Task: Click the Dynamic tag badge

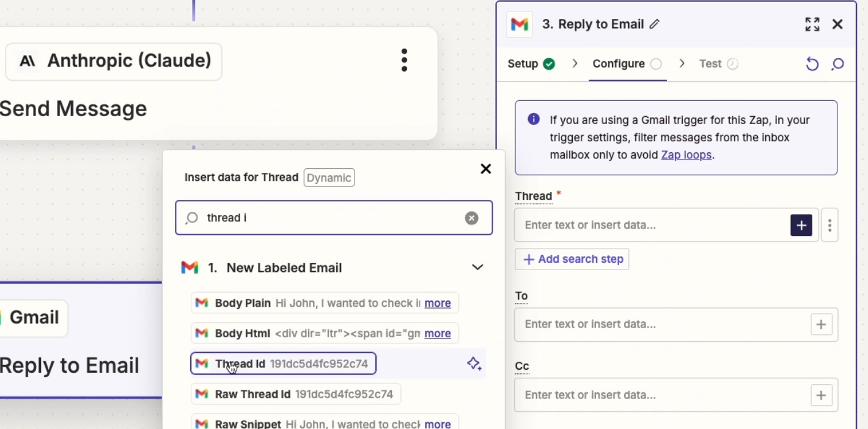Action: coord(329,178)
